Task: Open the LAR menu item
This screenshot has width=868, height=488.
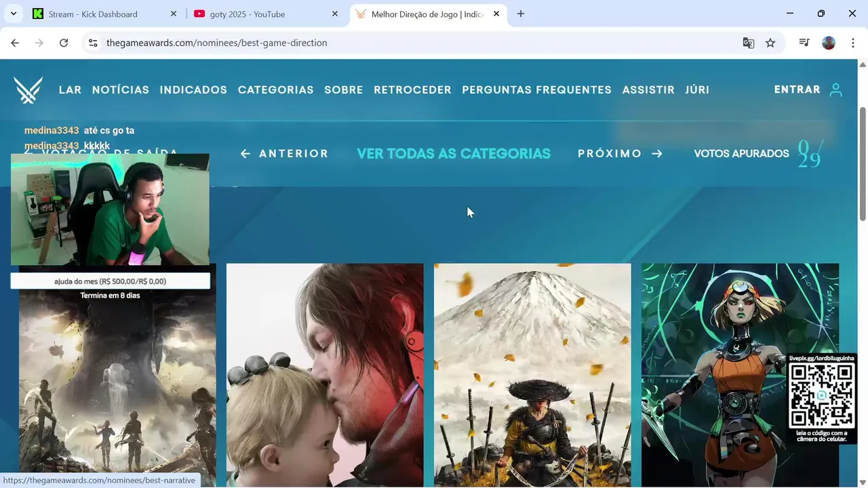Action: pos(70,89)
